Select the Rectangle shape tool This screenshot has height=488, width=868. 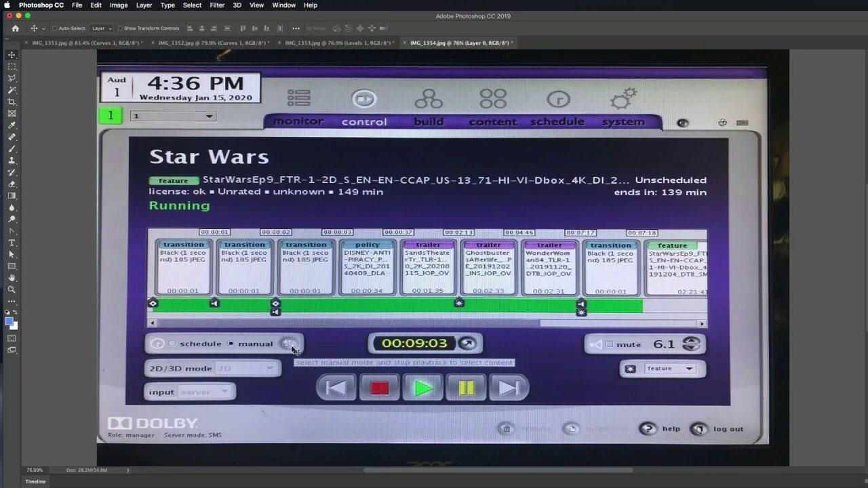(x=12, y=266)
